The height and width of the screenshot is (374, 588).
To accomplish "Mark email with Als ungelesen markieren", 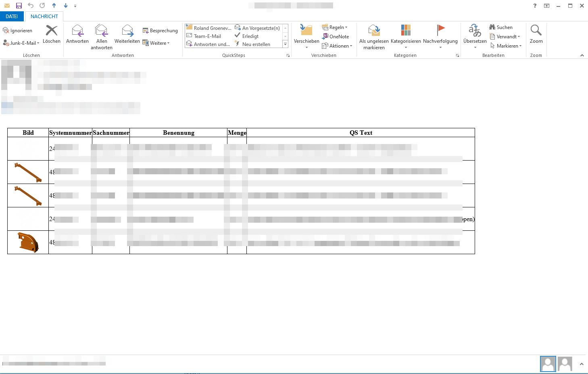I will pyautogui.click(x=373, y=36).
